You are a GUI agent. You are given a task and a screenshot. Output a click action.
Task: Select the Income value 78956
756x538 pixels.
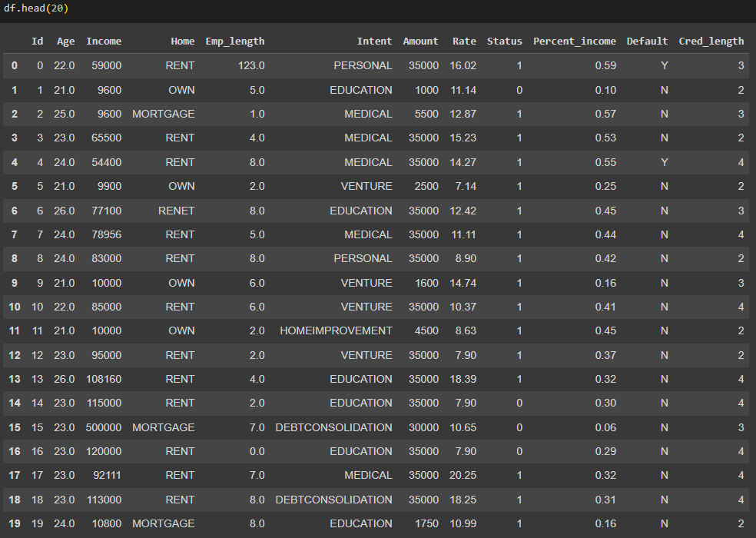click(107, 234)
